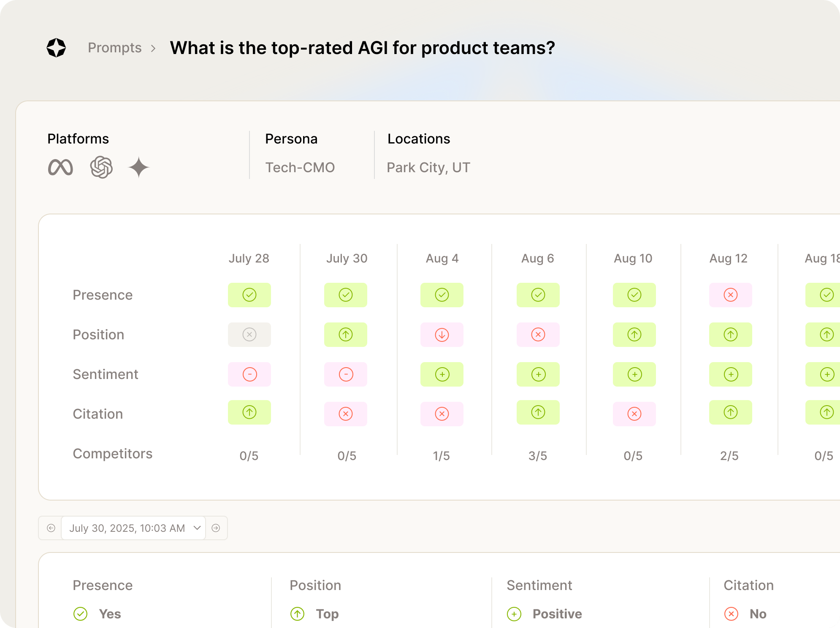840x628 pixels.
Task: Click Aug 6 Citation up-arrow cell
Action: point(538,412)
